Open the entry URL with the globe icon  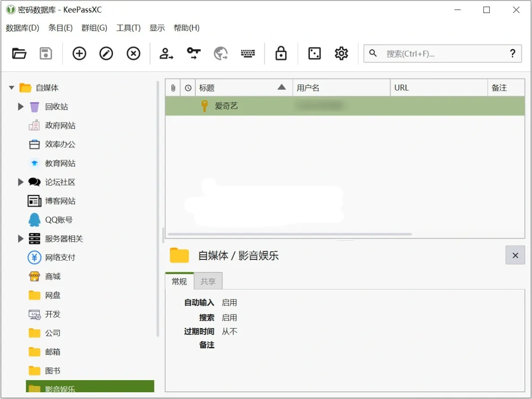click(220, 53)
